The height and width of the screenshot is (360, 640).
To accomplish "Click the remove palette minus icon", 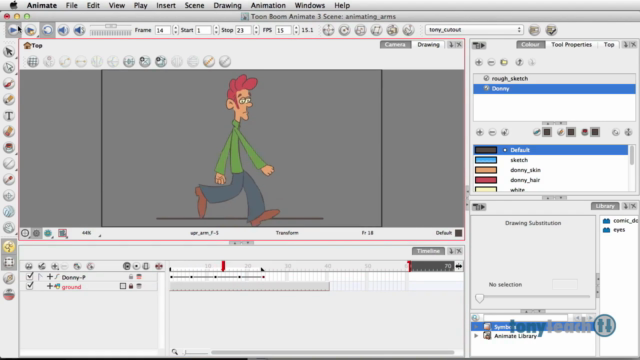I will [491, 62].
